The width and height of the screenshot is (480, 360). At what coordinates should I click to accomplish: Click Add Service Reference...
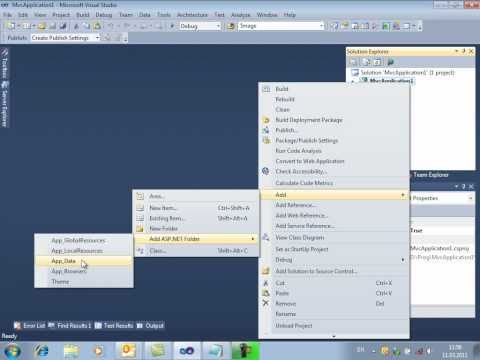334,226
